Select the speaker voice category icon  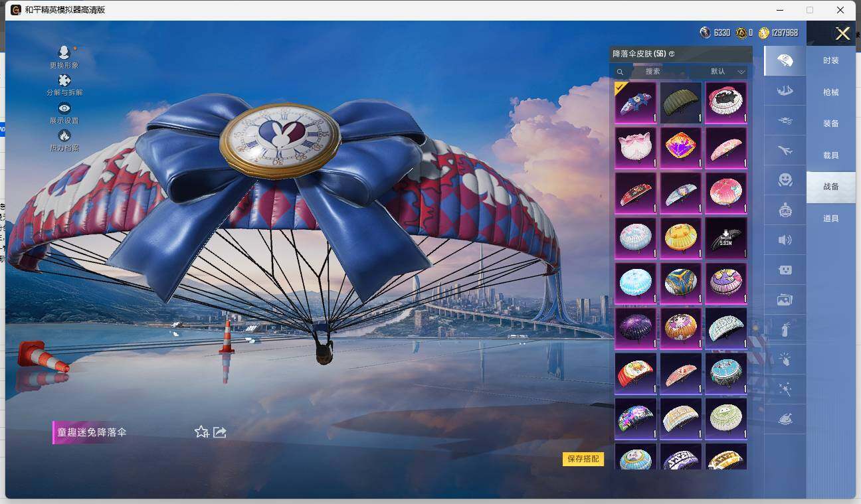pyautogui.click(x=785, y=240)
